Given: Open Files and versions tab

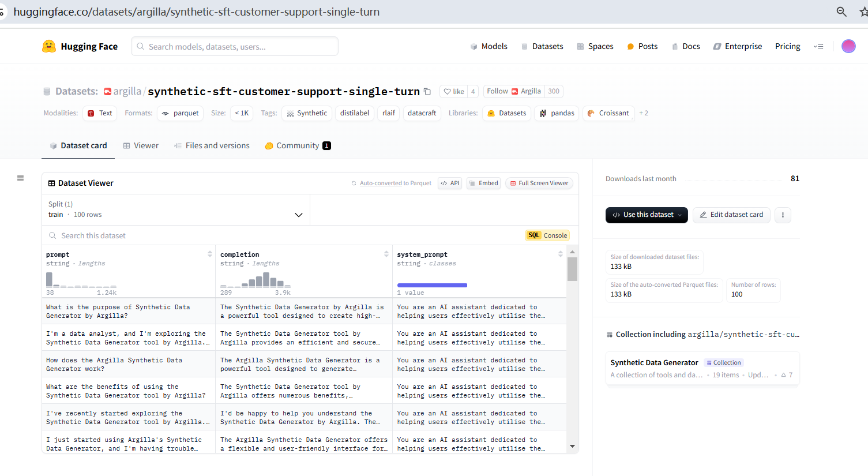Looking at the screenshot, I should (x=212, y=145).
